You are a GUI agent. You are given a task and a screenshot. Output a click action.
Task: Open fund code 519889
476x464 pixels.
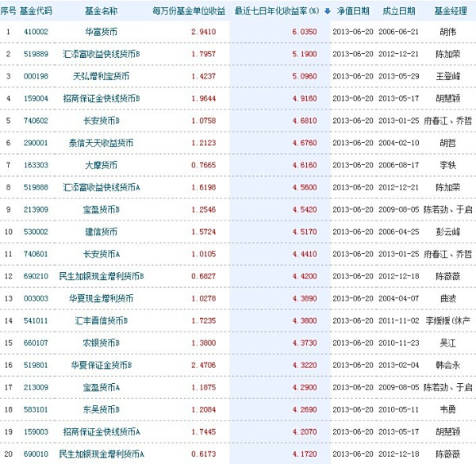36,54
